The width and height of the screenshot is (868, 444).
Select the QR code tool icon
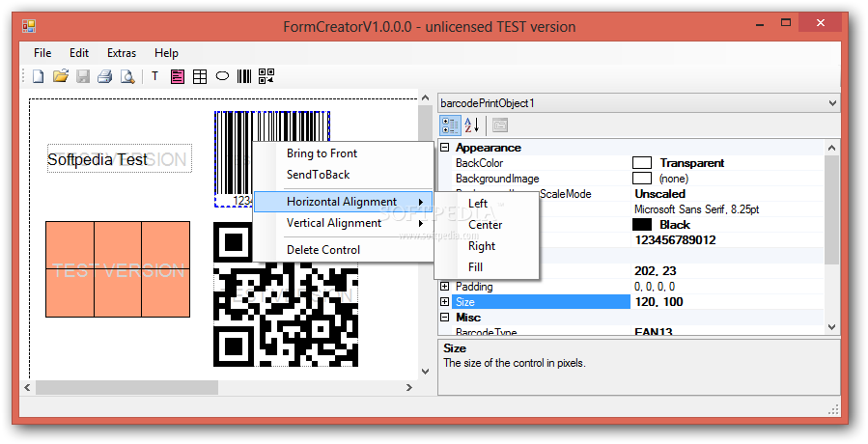click(x=266, y=76)
